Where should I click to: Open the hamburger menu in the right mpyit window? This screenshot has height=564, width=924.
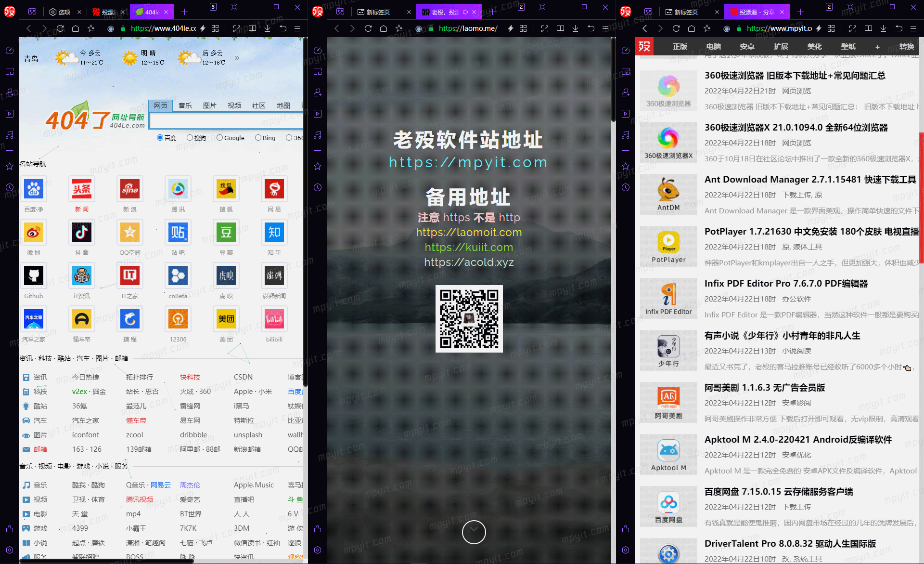point(913,28)
